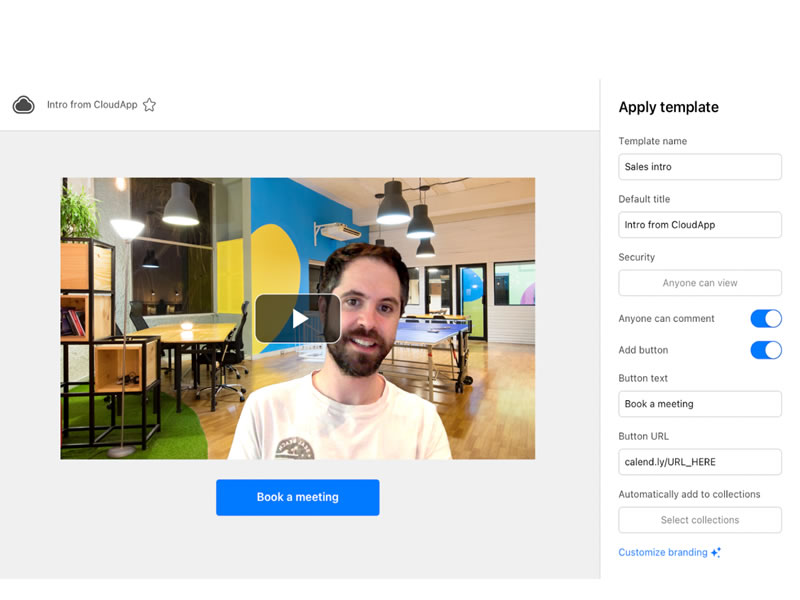Screen dimensions: 800x600
Task: Open the Customize branding link
Action: [662, 553]
